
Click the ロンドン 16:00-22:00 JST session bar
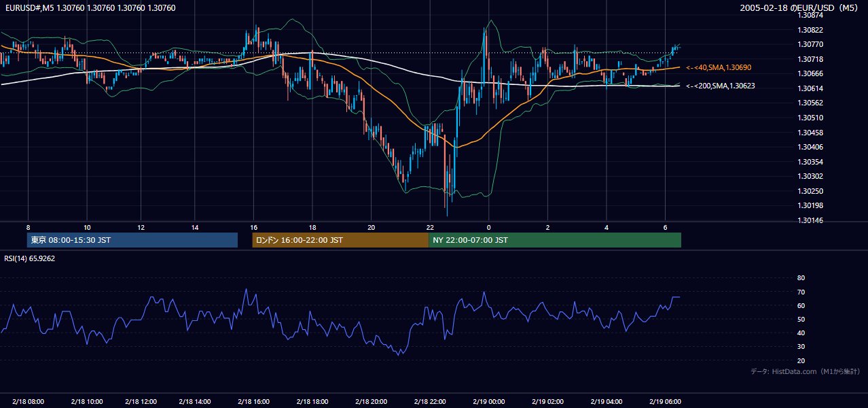click(x=340, y=240)
